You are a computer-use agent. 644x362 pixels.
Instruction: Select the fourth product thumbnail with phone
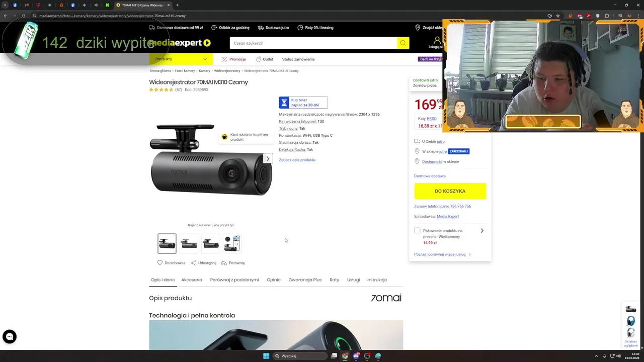232,243
